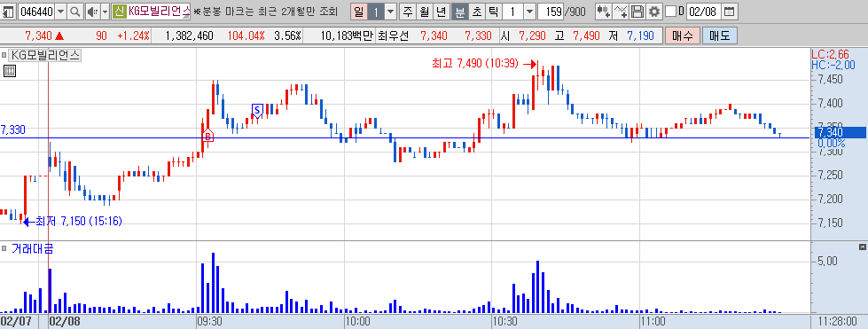Click the 7,330 reference line label on the left edge
The image size is (868, 329).
click(12, 129)
